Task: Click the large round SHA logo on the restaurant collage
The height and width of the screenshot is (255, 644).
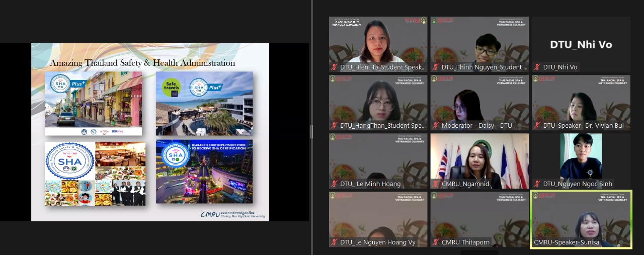Action: point(70,161)
